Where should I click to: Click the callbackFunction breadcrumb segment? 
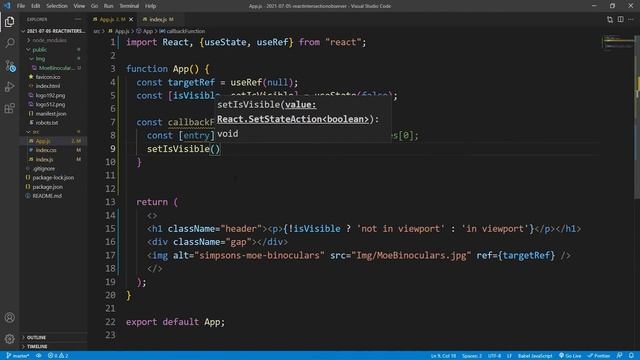pos(182,31)
